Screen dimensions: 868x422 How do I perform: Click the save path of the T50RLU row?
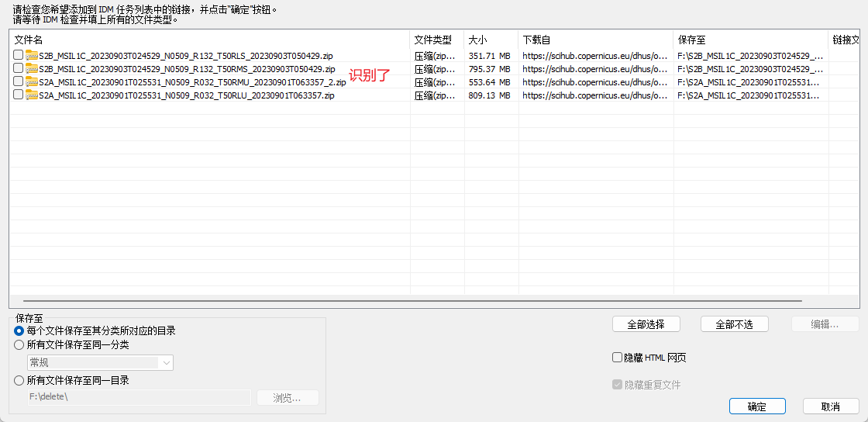click(x=749, y=95)
